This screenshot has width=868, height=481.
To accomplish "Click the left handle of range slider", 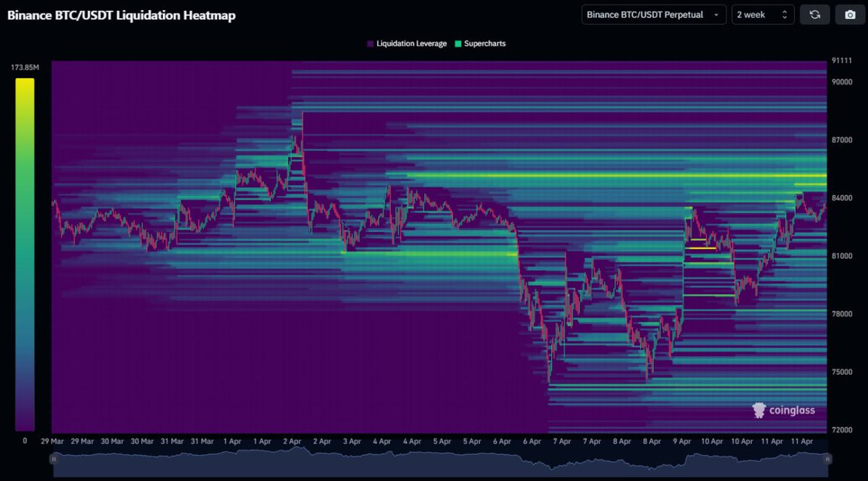I will pyautogui.click(x=54, y=459).
